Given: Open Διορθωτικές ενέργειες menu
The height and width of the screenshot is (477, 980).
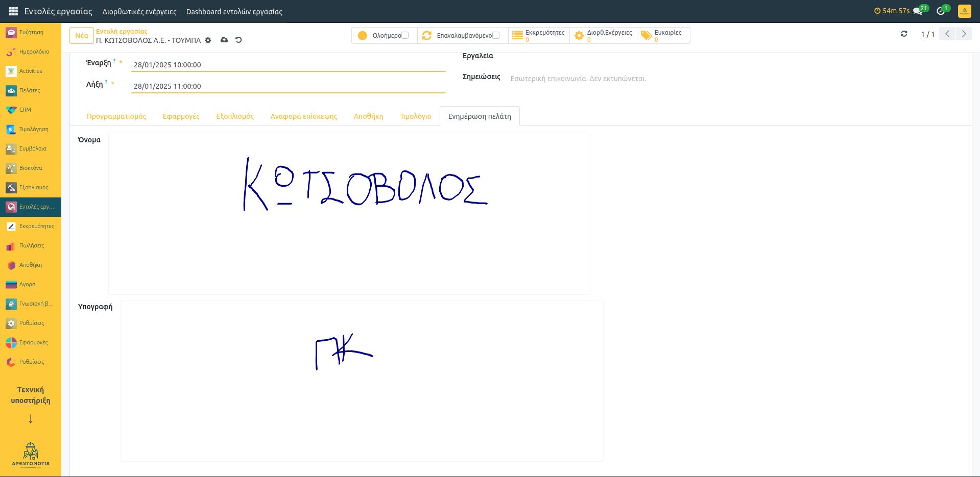Looking at the screenshot, I should 139,11.
